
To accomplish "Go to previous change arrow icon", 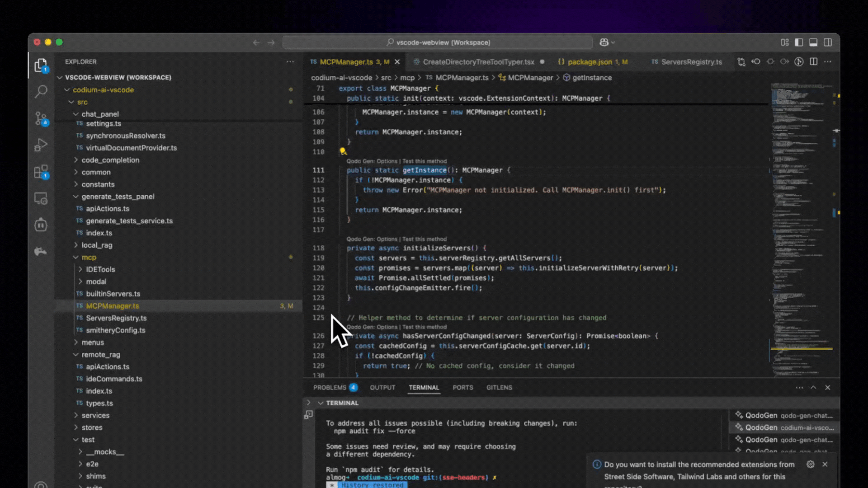I will (756, 62).
